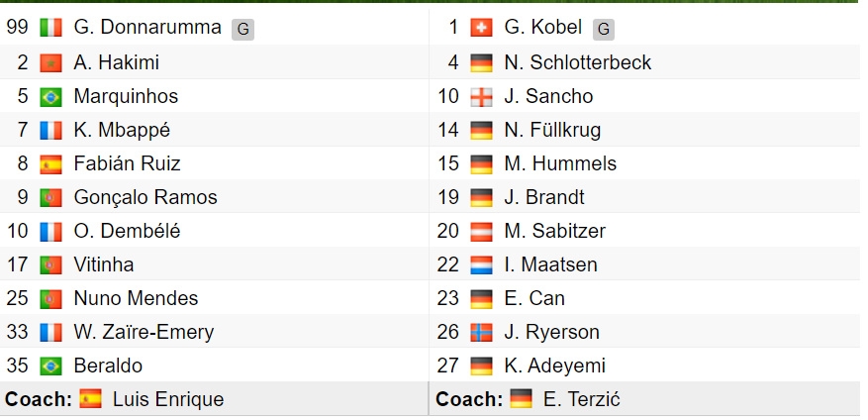Select W. Zaïre-Emery in the lineup
Viewport: 868px width, 420px height.
[144, 332]
